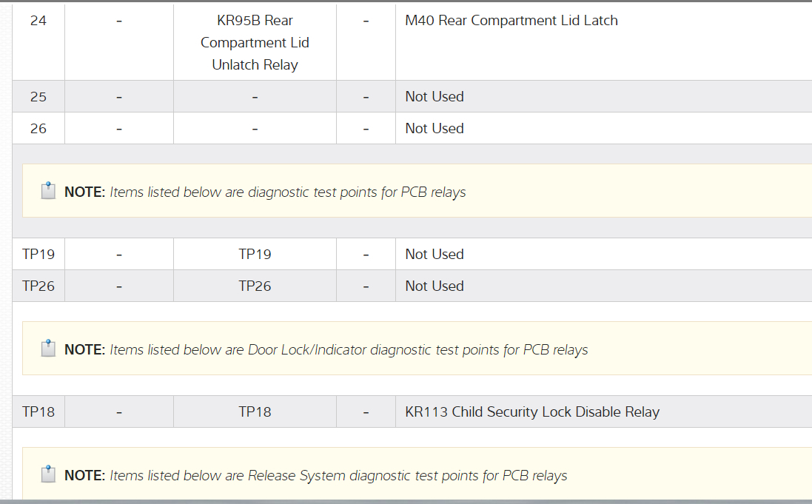Click KR113 Child Security Lock Disable Relay text
This screenshot has width=812, height=504.
point(532,411)
